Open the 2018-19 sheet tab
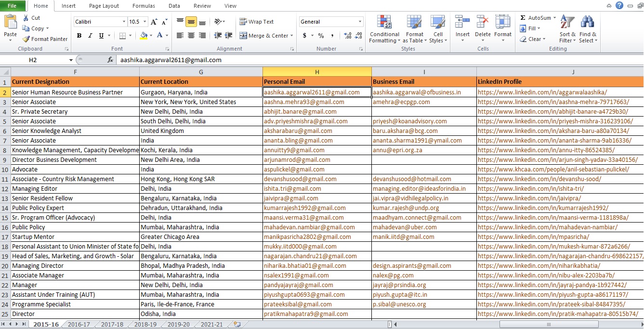The width and height of the screenshot is (644, 329). 145,325
